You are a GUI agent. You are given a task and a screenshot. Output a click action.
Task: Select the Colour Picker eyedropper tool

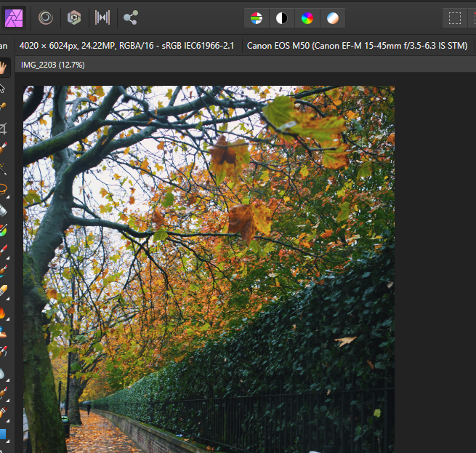point(3,107)
